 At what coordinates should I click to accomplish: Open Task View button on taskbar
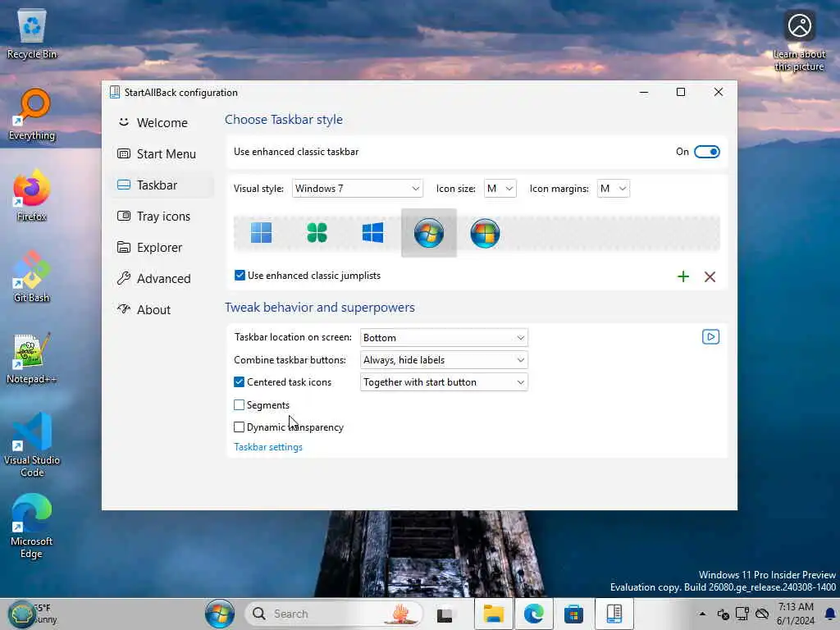pyautogui.click(x=444, y=614)
